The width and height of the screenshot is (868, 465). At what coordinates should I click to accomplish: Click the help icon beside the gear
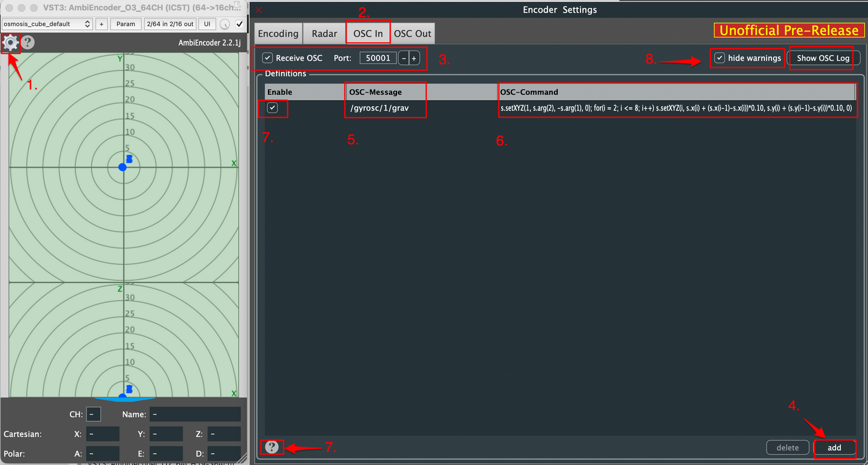pos(28,42)
